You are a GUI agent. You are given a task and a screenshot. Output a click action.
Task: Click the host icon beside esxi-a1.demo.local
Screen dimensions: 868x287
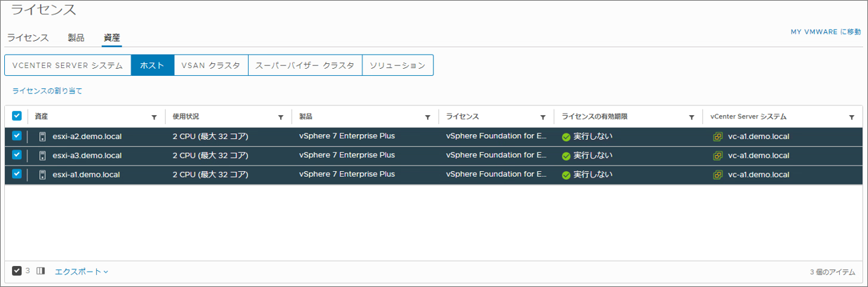pos(42,175)
